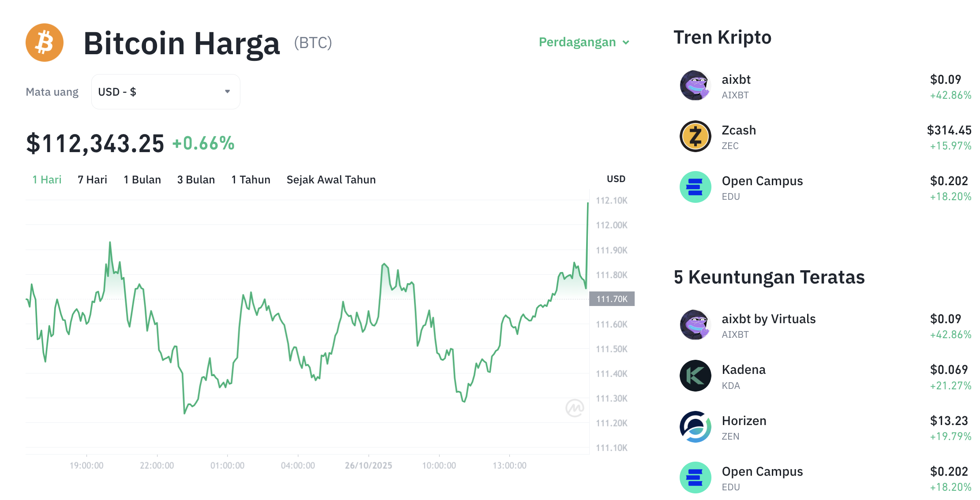Image resolution: width=980 pixels, height=500 pixels.
Task: Select the 1 Hari time range
Action: [47, 180]
